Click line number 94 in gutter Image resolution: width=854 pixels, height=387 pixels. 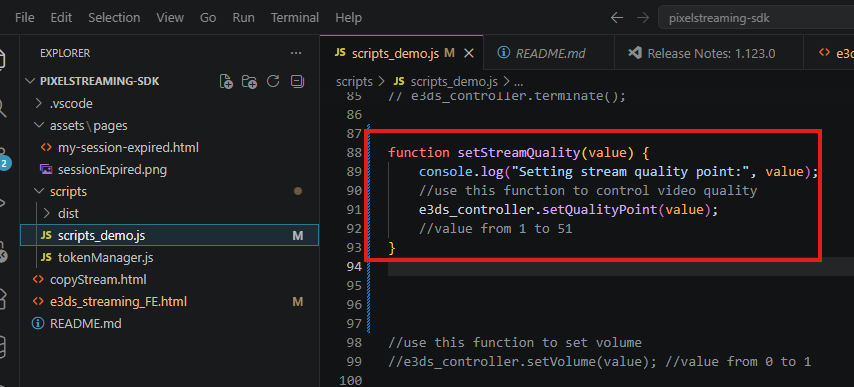[x=354, y=267]
